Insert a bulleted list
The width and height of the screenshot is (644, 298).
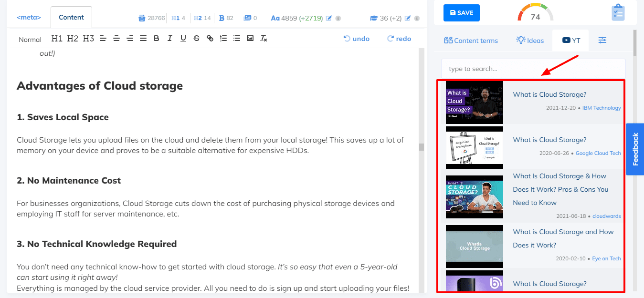(236, 39)
